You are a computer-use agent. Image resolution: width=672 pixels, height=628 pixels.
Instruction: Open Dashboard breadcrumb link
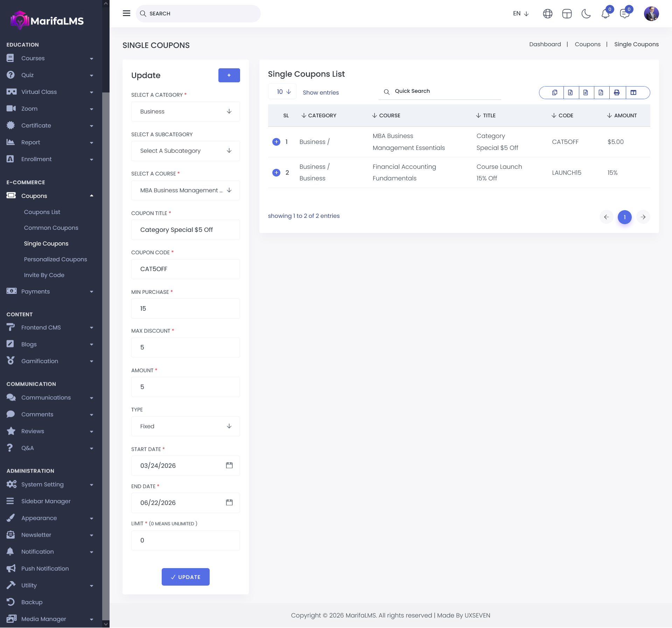pos(545,44)
